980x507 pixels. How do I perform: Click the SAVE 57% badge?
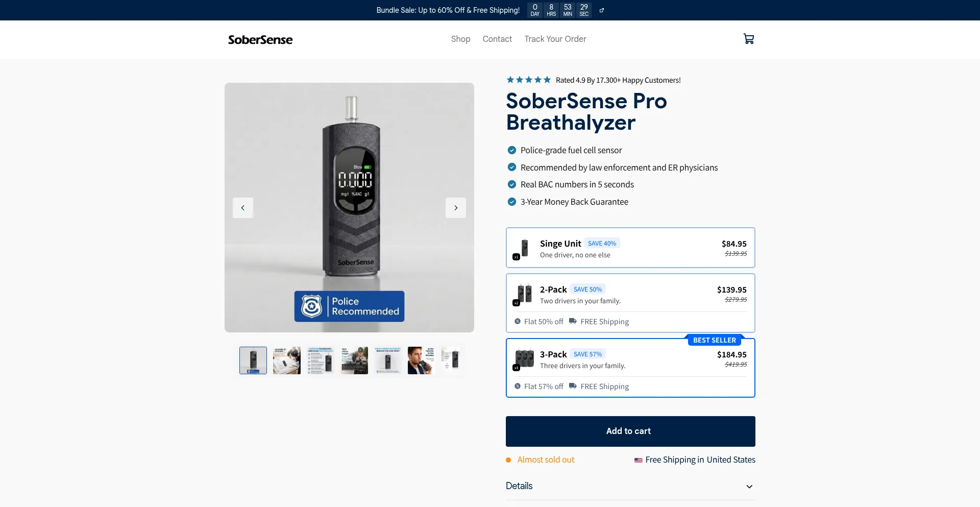[x=587, y=354]
